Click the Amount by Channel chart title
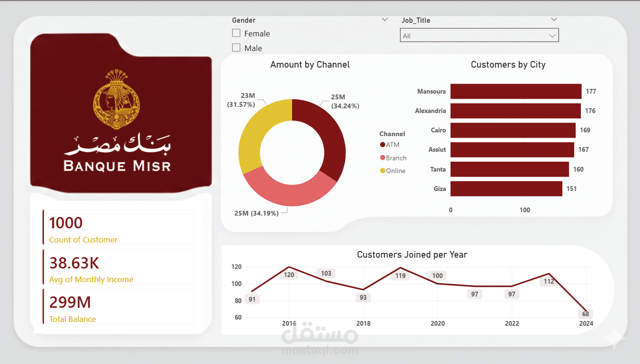This screenshot has height=364, width=640. (310, 64)
